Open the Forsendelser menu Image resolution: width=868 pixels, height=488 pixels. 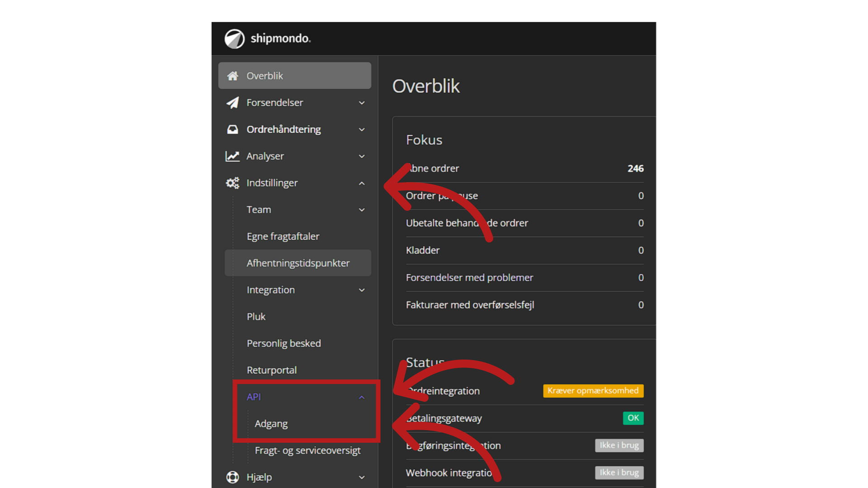pos(295,103)
